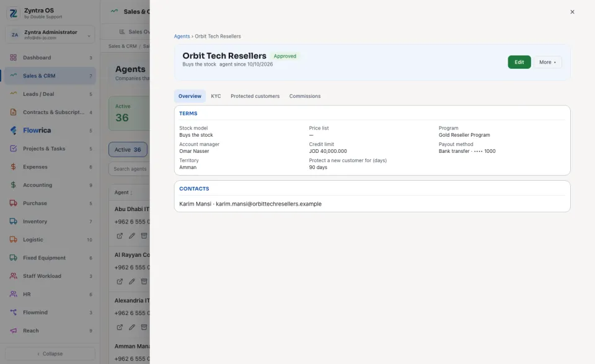595x364 pixels.
Task: Focus the Search agents field
Action: [130, 169]
